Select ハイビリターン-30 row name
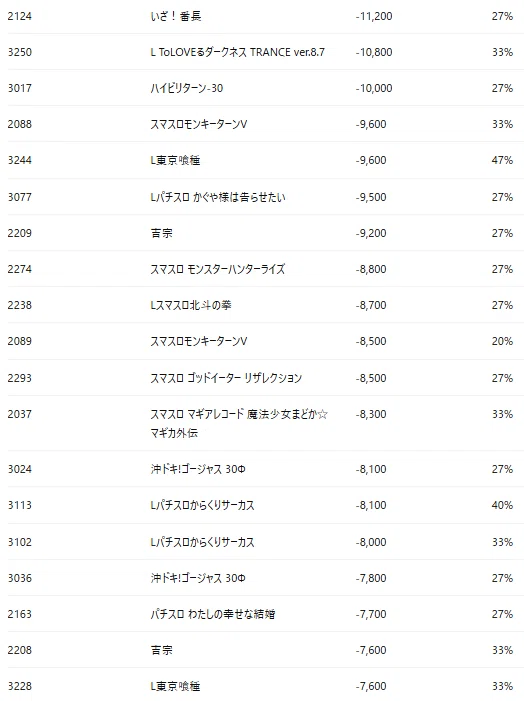Image resolution: width=524 pixels, height=701 pixels. coord(186,88)
